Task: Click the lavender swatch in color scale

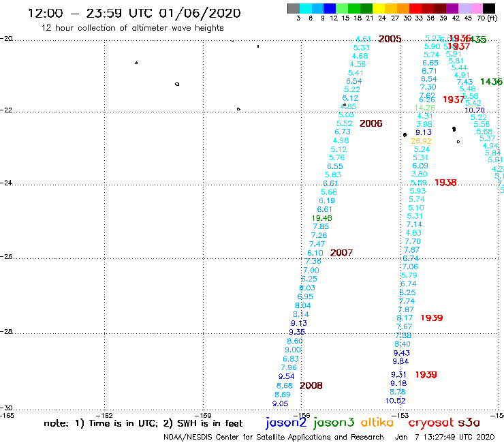Action: pos(464,8)
